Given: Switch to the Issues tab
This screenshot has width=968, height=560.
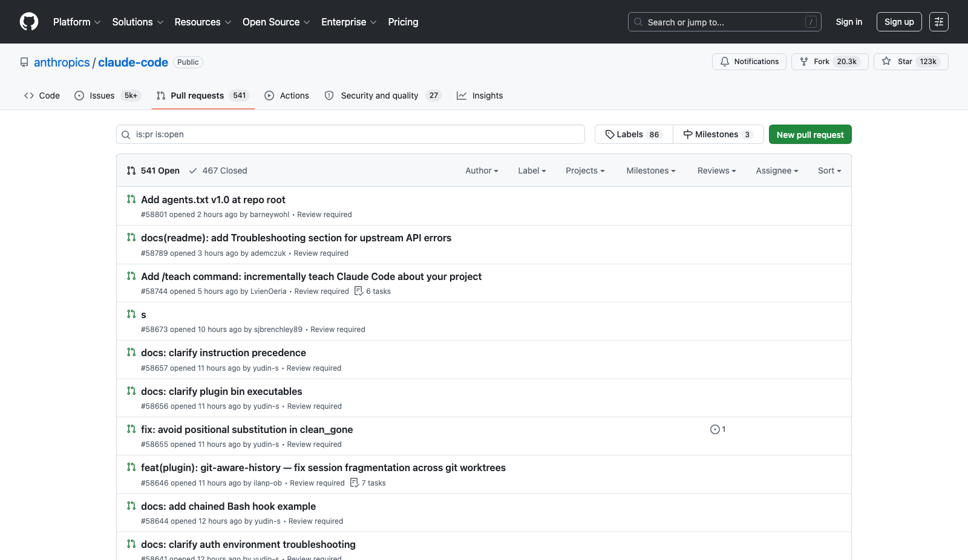Looking at the screenshot, I should [x=107, y=96].
